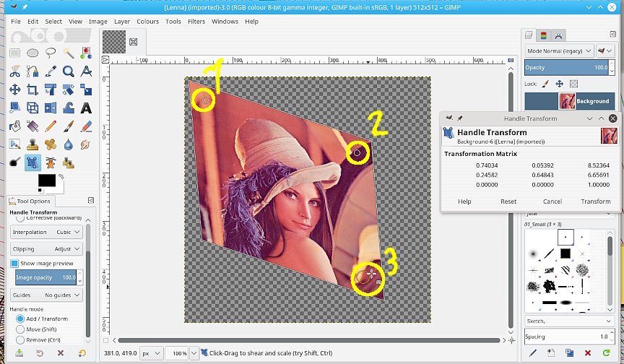Choose the Zoom magnifier tool
The width and height of the screenshot is (624, 364).
69,71
